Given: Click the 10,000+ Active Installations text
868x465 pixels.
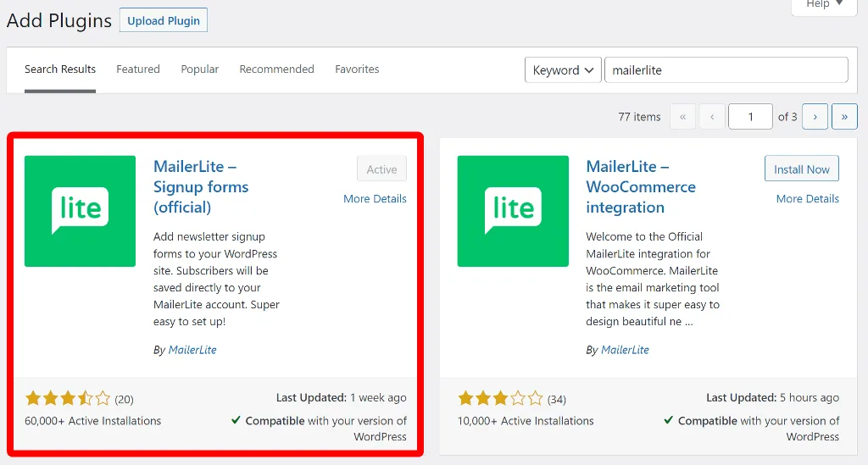Looking at the screenshot, I should [x=526, y=421].
